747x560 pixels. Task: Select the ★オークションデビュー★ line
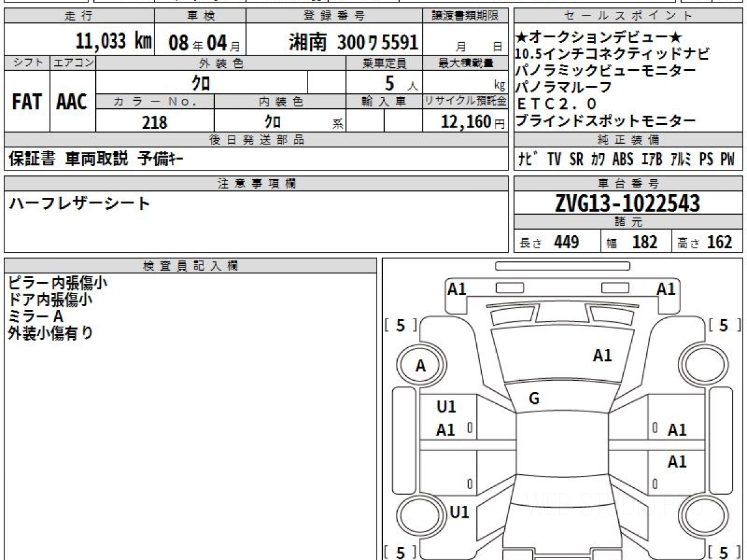600,39
